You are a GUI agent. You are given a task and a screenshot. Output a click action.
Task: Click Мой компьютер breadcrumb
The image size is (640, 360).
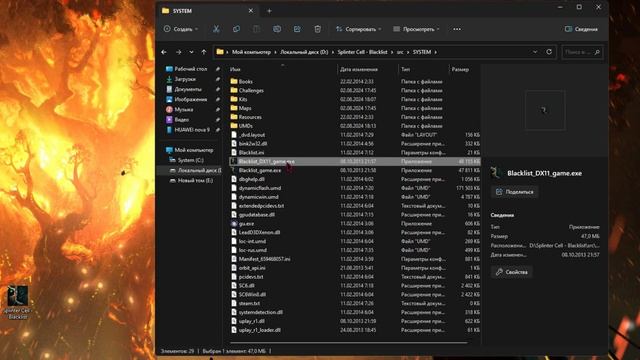[251, 52]
